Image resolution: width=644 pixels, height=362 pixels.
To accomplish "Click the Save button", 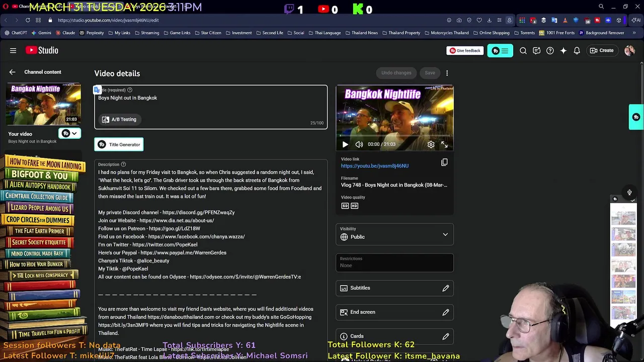I will coord(430,73).
